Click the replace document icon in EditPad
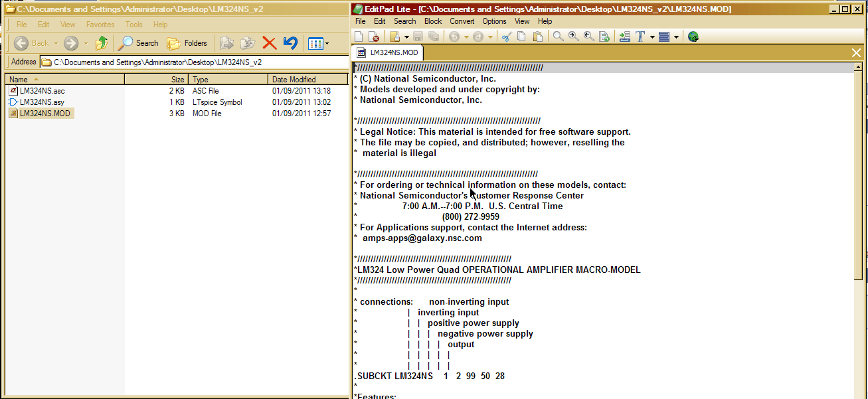Viewport: 868px width, 399px height. click(604, 37)
